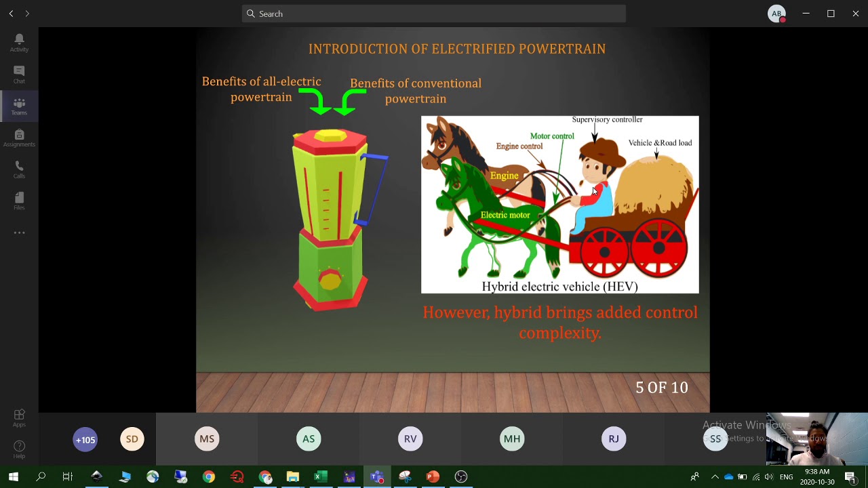
Task: Open OBS Studio from the taskbar
Action: click(x=461, y=477)
